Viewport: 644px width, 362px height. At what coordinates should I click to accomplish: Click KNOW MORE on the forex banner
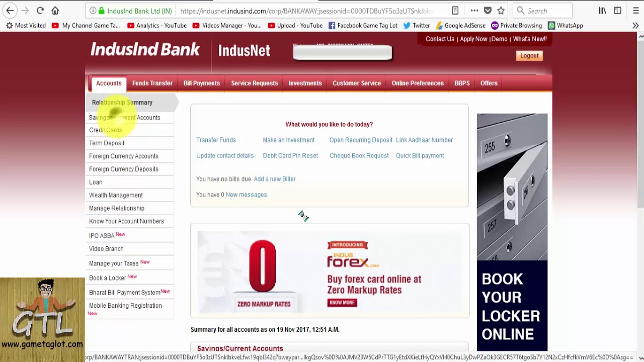tap(342, 303)
